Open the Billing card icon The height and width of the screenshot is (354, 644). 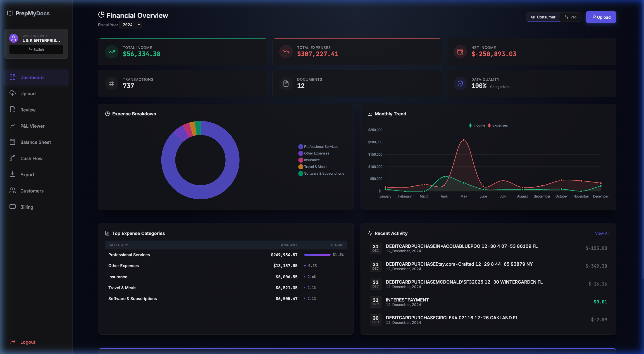tap(13, 207)
